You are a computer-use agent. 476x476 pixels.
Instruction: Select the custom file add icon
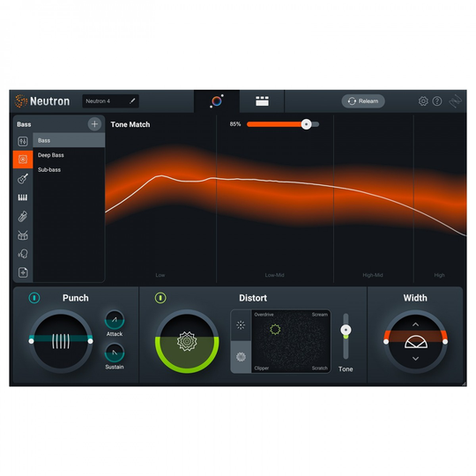click(x=23, y=272)
